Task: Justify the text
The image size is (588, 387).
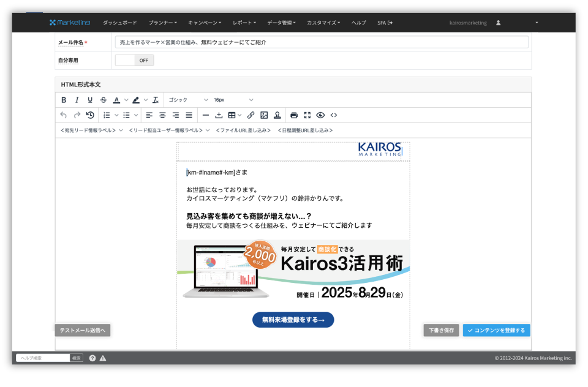Action: point(189,115)
